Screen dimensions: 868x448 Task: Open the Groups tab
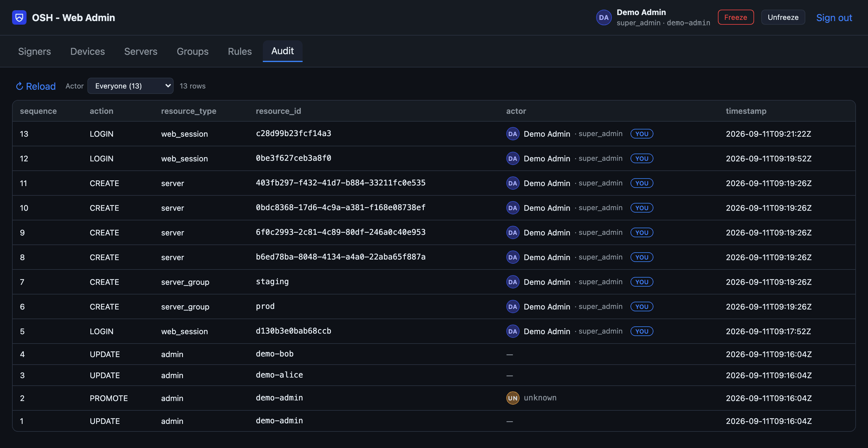pyautogui.click(x=193, y=51)
